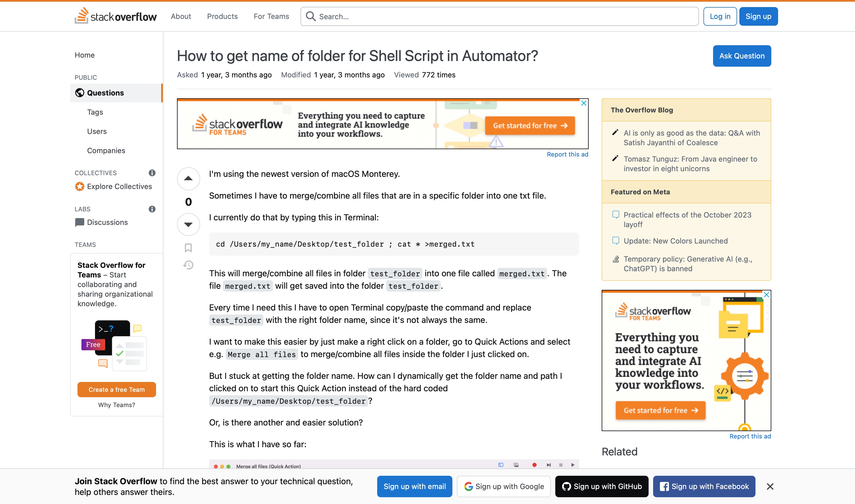Click the Ask Question button

[x=742, y=56]
